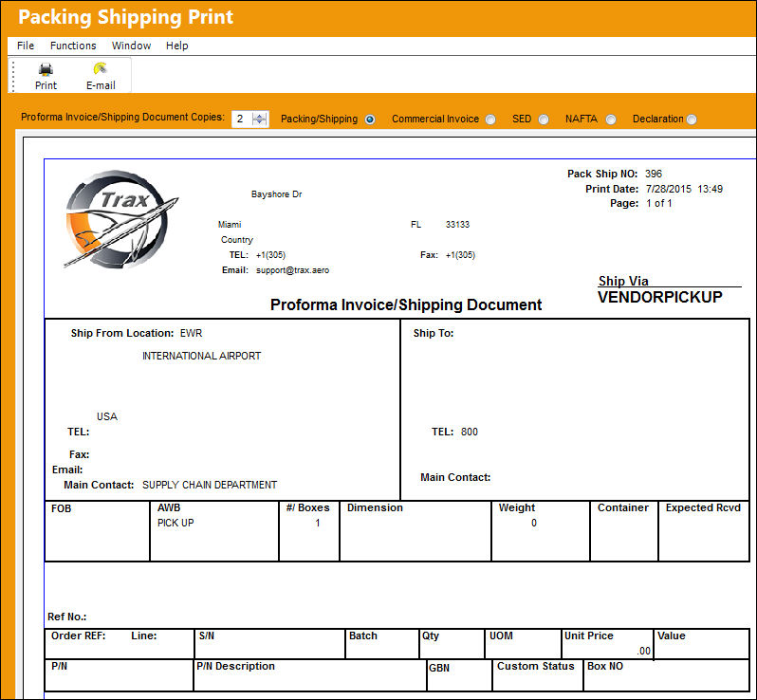Click the zip code 33133
Screen dimensions: 757x700
tap(457, 225)
